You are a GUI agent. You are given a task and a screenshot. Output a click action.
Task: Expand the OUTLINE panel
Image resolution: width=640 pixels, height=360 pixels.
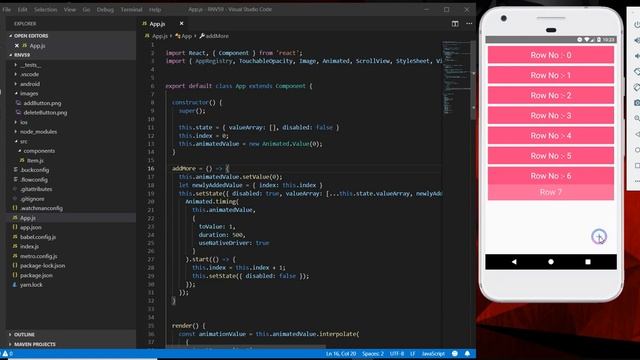coord(24,335)
